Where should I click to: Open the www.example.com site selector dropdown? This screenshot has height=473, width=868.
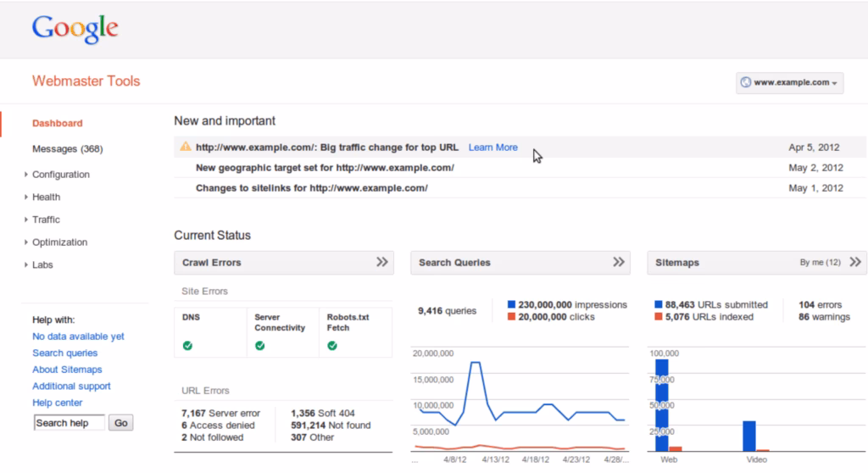point(790,82)
